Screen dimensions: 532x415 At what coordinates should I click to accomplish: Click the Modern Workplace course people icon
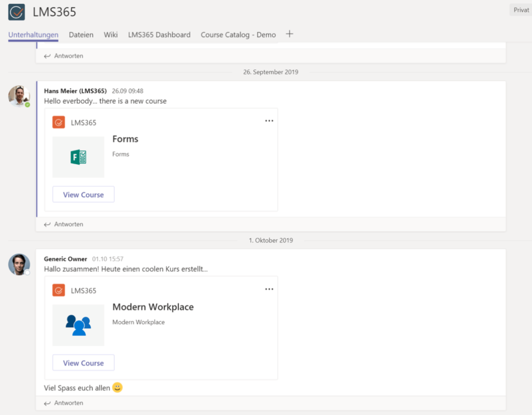(x=78, y=324)
